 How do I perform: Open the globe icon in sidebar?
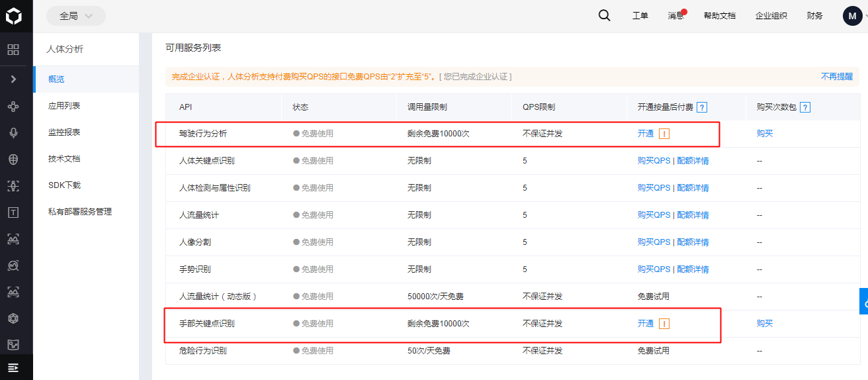tap(13, 160)
